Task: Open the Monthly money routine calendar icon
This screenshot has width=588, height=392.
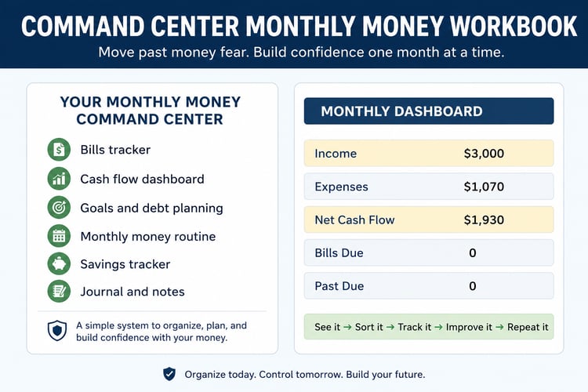Action: click(59, 236)
